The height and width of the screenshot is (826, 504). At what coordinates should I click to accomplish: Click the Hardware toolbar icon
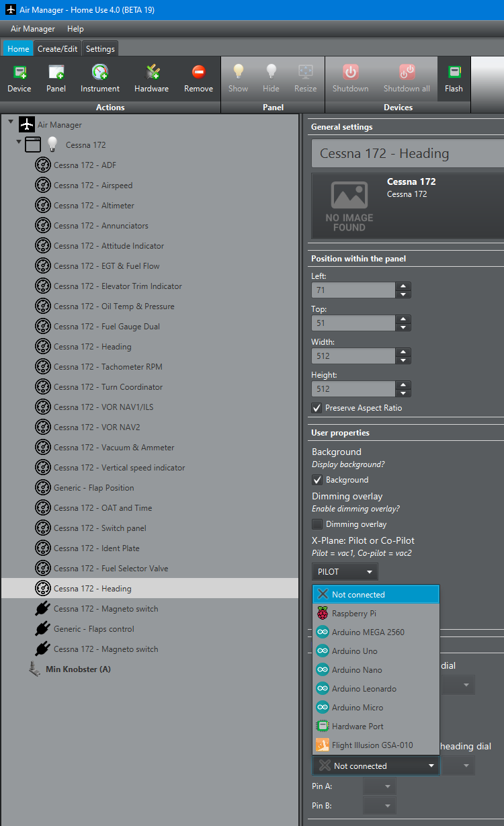(x=151, y=73)
